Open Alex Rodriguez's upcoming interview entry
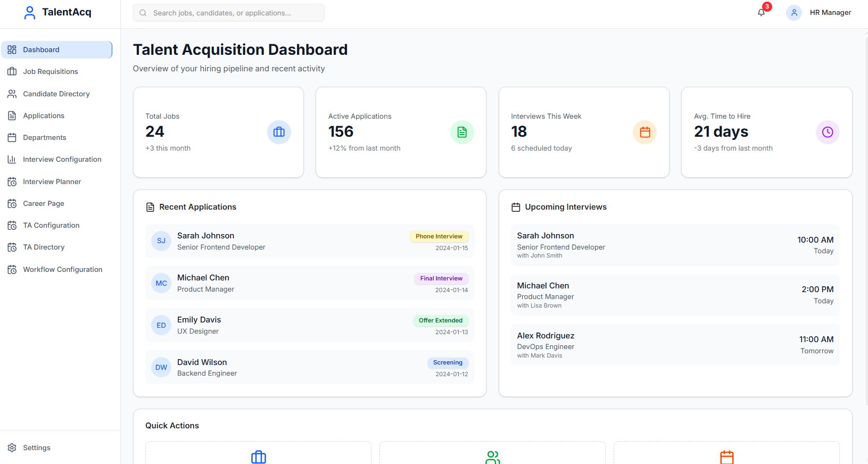Viewport: 868px width, 464px height. click(675, 345)
